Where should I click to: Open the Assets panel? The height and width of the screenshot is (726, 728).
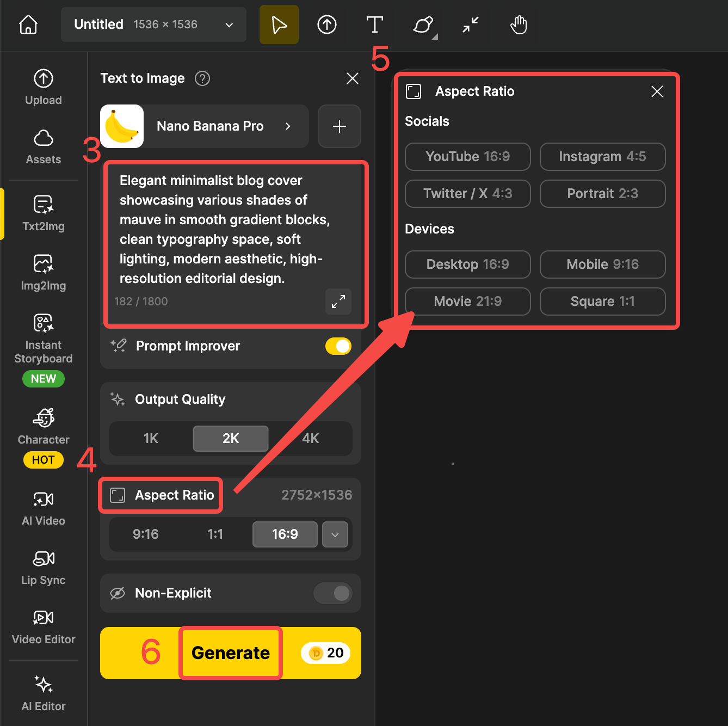click(x=43, y=147)
